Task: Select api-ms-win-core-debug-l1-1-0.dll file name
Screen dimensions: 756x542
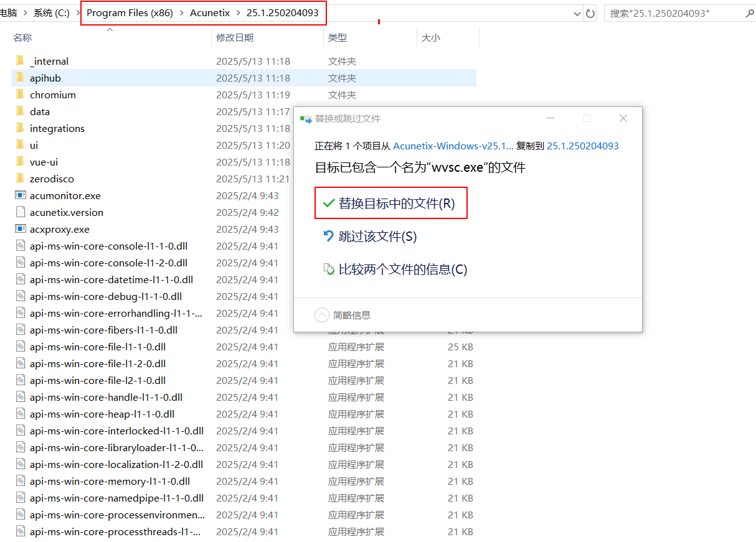Action: [106, 296]
